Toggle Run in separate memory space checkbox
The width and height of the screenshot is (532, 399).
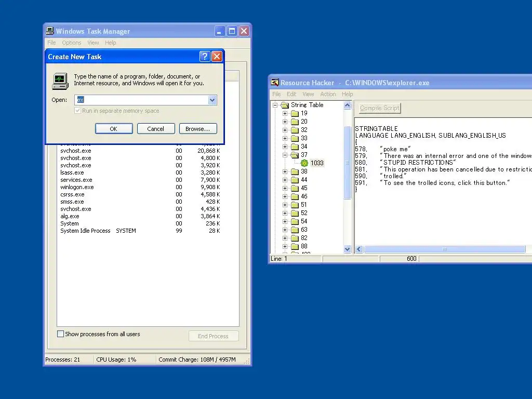click(78, 111)
